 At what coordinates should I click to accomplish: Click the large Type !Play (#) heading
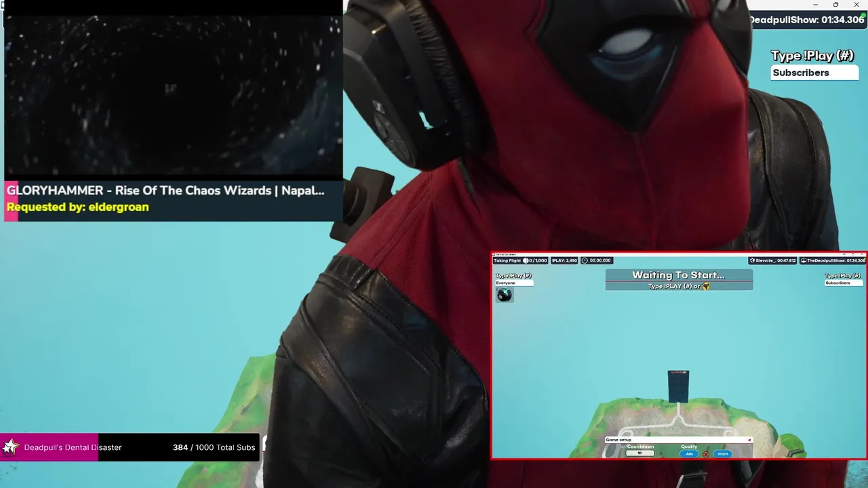[x=812, y=56]
